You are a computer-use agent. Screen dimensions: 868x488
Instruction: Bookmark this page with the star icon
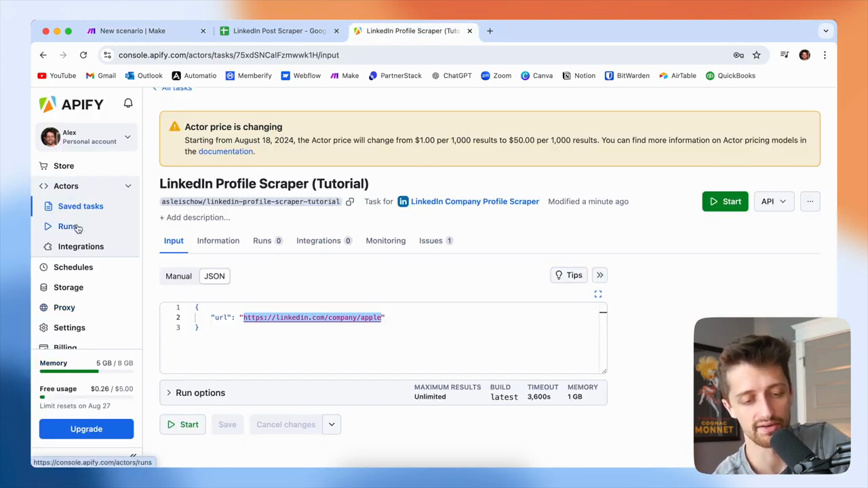click(757, 55)
